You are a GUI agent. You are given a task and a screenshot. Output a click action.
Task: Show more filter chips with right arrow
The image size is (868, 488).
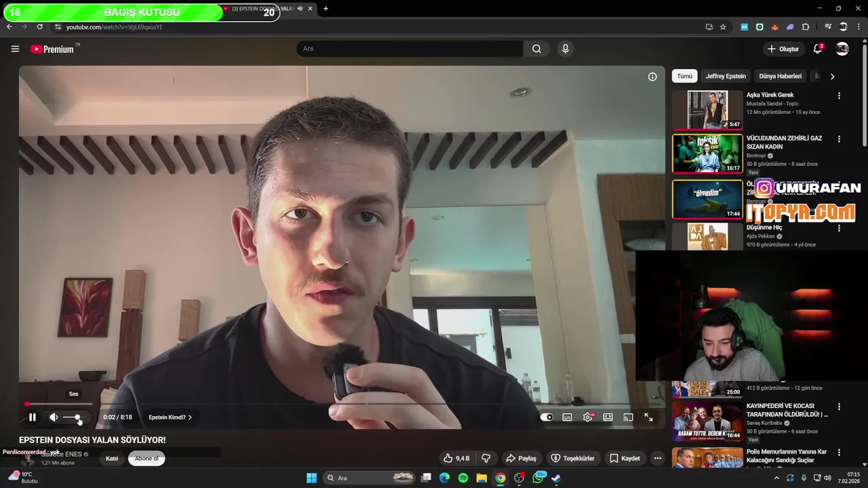coord(832,76)
